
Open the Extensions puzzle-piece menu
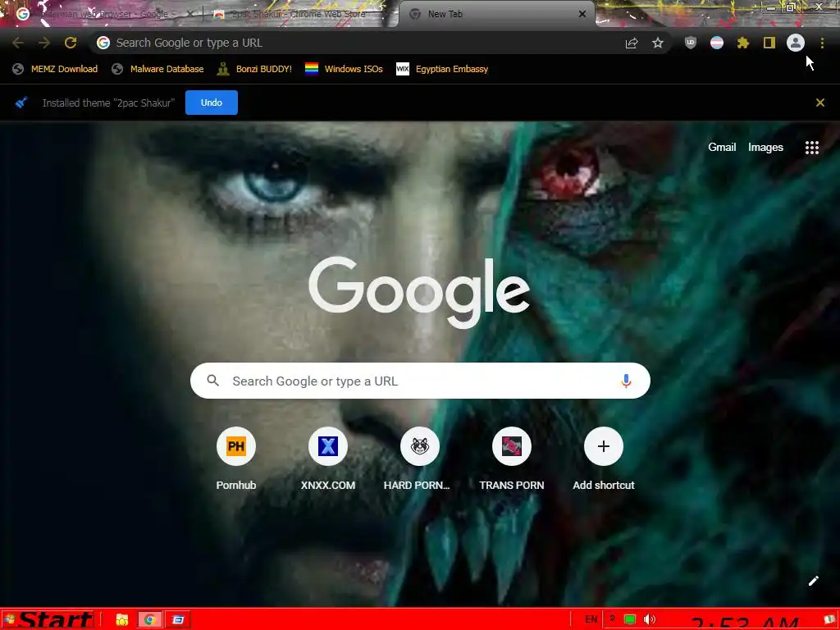[x=743, y=43]
